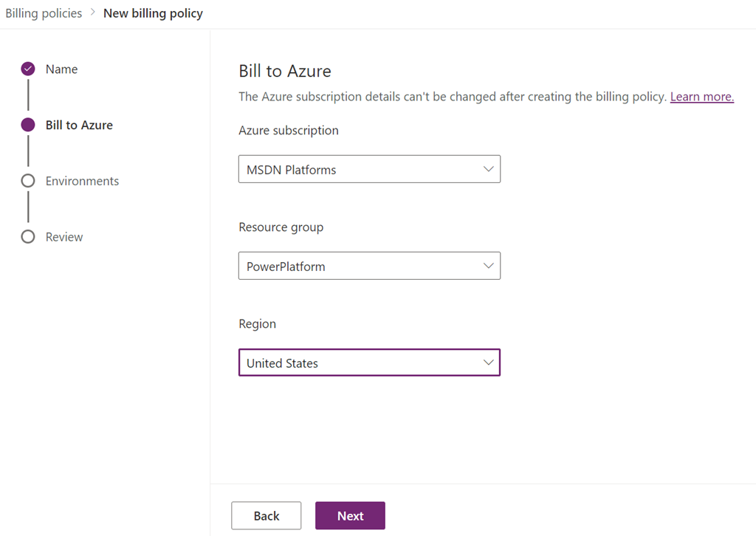Click the New billing policy breadcrumb title
This screenshot has width=756, height=536.
(x=153, y=13)
